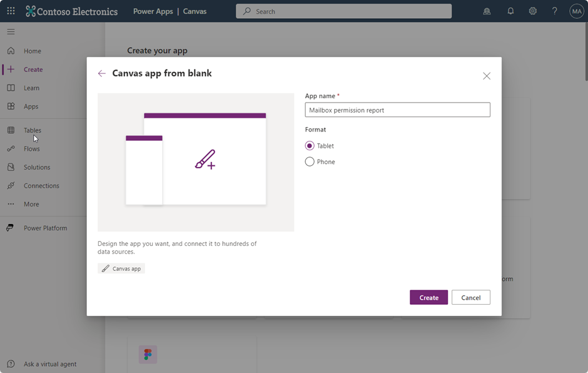Open Solutions in the navigation

(37, 167)
